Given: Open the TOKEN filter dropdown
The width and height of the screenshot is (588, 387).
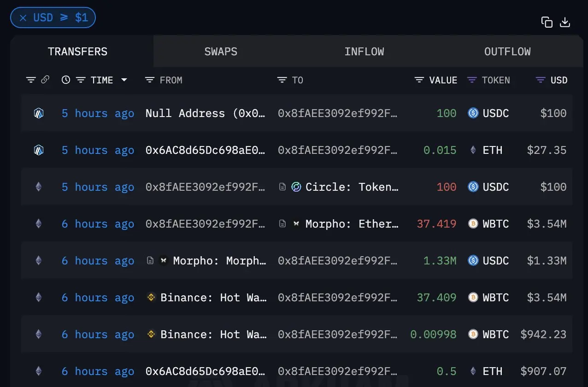Looking at the screenshot, I should click(471, 80).
